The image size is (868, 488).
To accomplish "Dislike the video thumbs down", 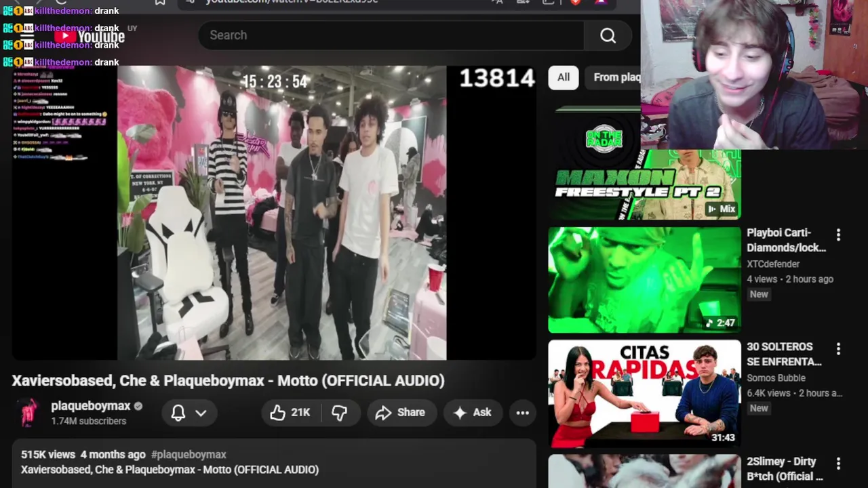I will tap(339, 412).
